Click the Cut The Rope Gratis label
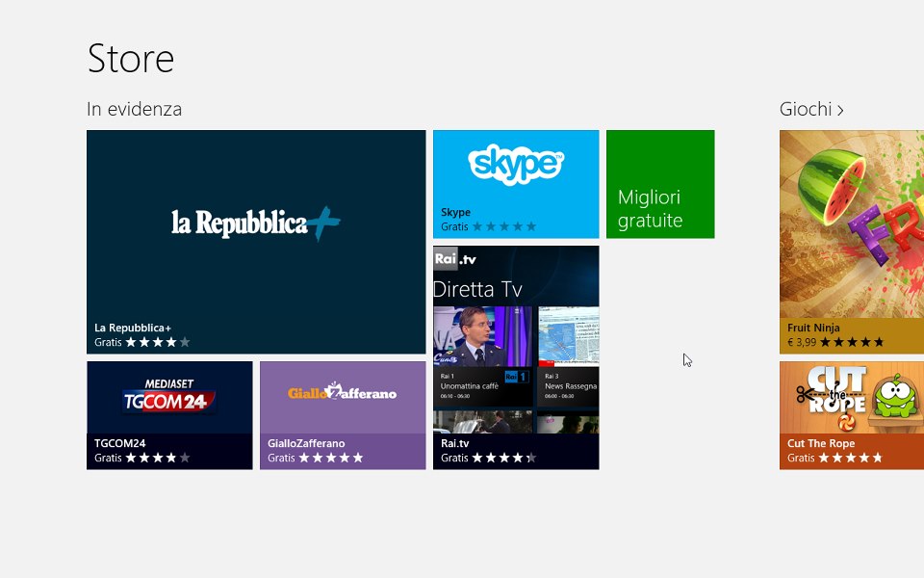The image size is (924, 578). pyautogui.click(x=801, y=458)
